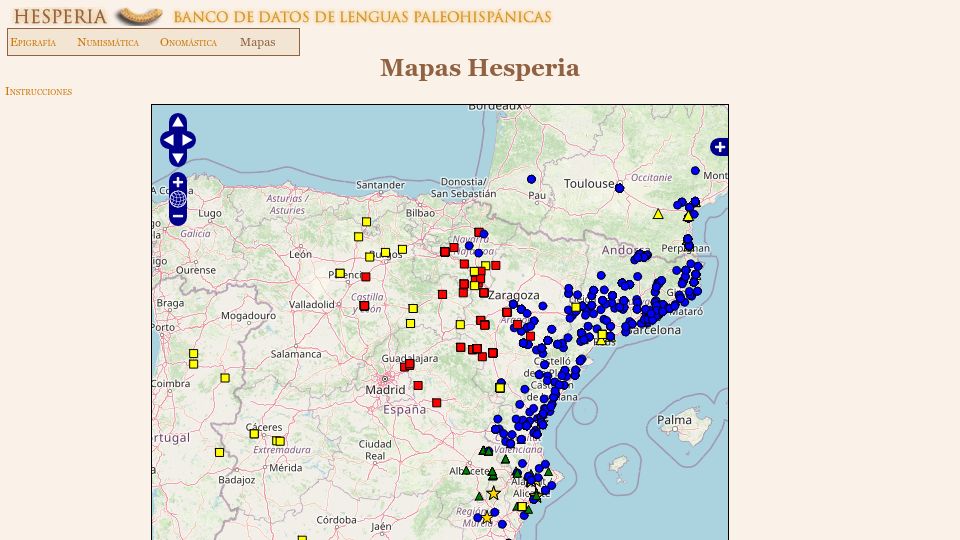Image resolution: width=960 pixels, height=540 pixels.
Task: Pan the map down with the arrow
Action: 178,159
